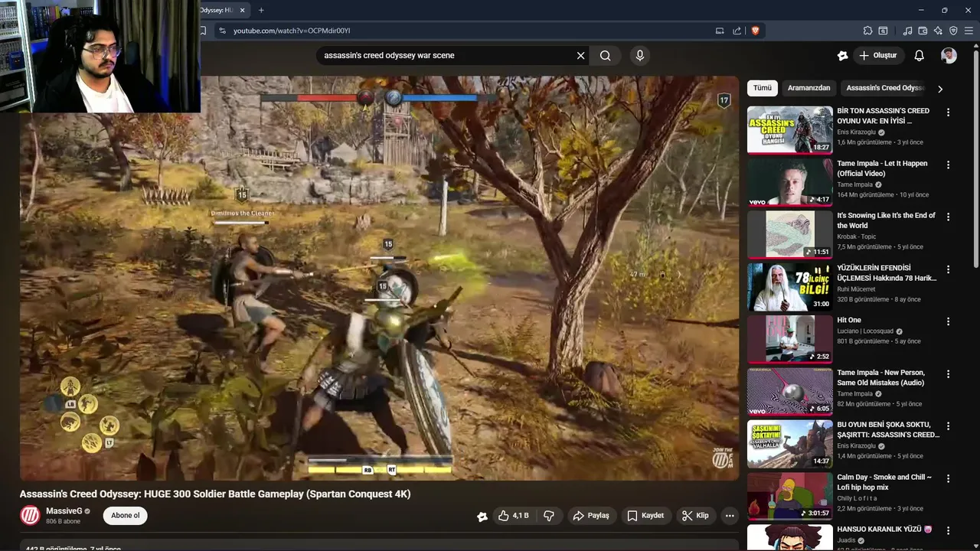Open options menu for BU OYUN BENİ ŞOKA SOKTU
This screenshot has height=551, width=980.
948,426
